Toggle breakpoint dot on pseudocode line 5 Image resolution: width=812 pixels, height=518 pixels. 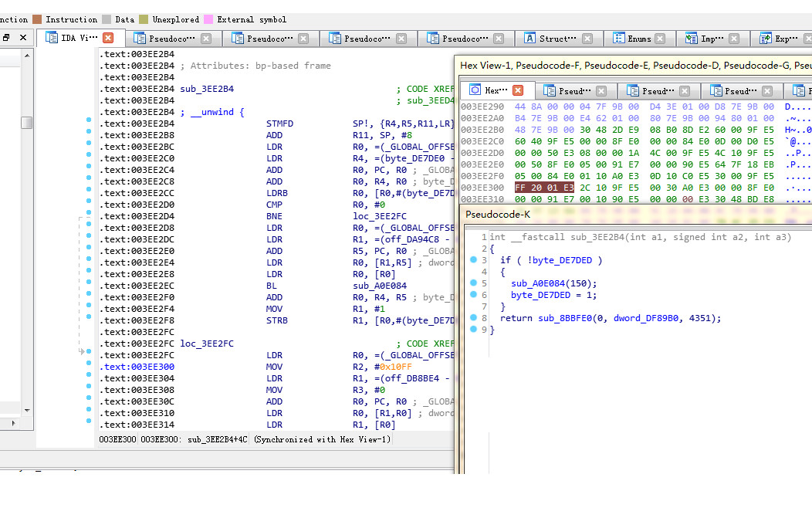pos(473,283)
